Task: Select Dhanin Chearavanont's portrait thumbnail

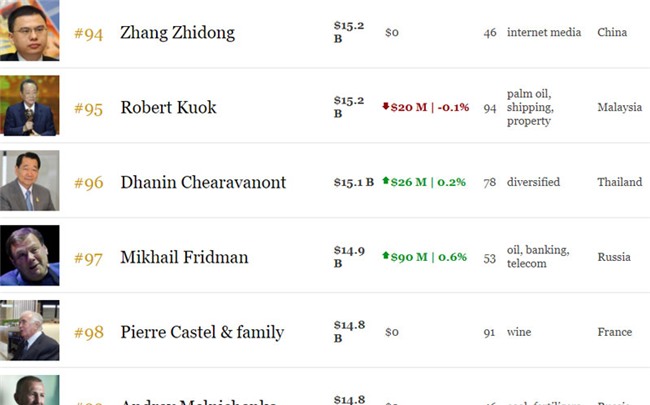Action: [x=29, y=181]
